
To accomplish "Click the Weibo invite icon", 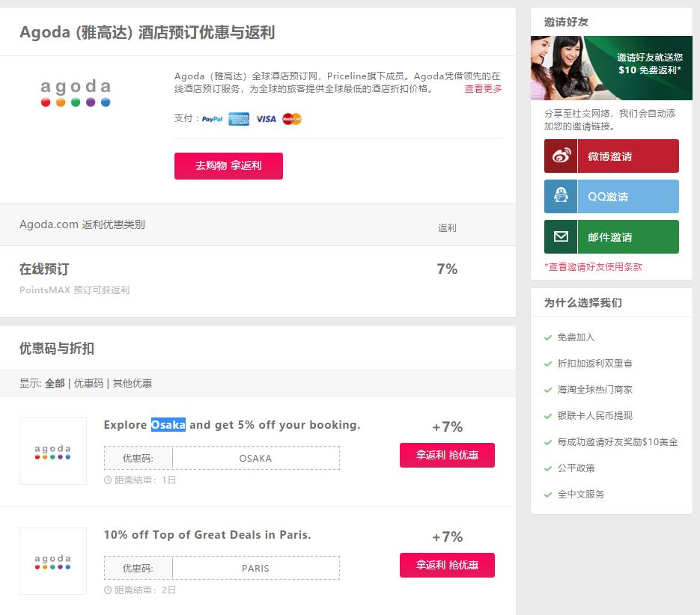I will pos(561,156).
